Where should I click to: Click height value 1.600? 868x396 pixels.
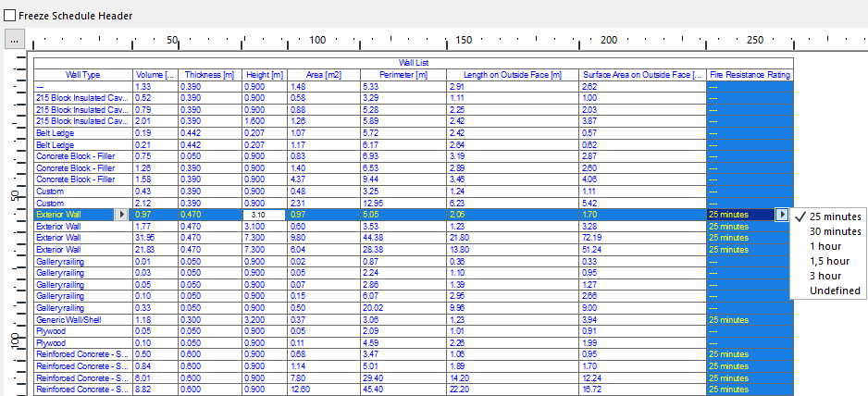pyautogui.click(x=254, y=120)
